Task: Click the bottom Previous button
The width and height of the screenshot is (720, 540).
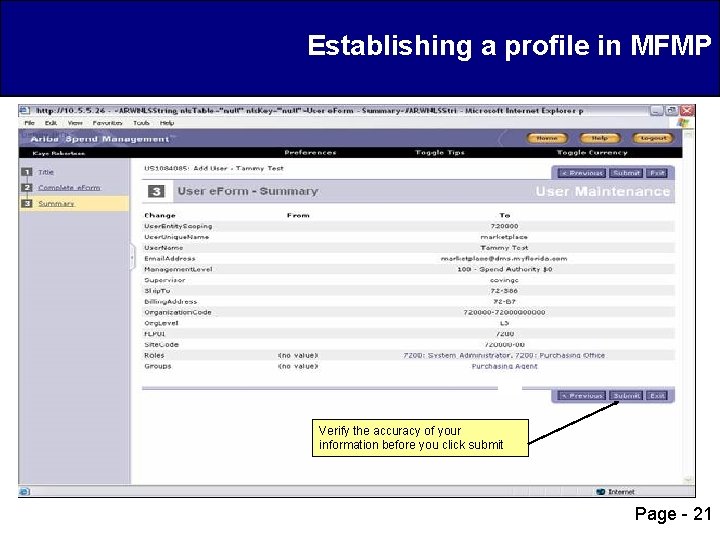Action: 582,395
